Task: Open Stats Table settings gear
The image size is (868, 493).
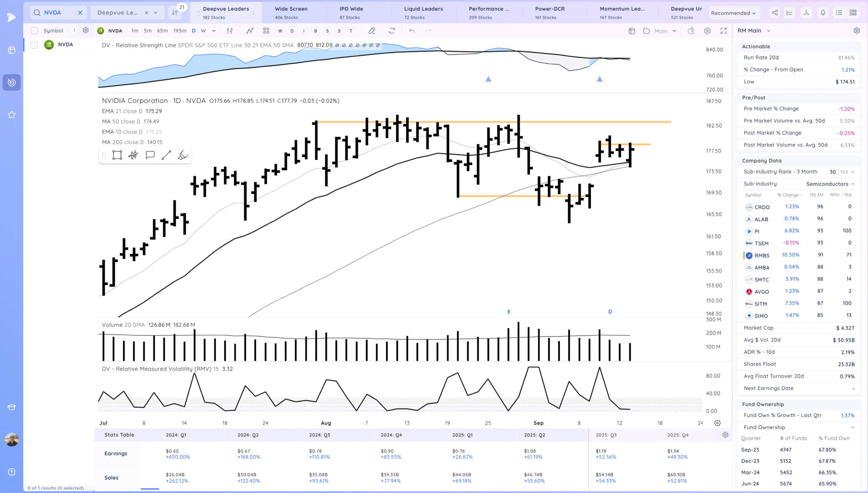Action: pos(725,435)
